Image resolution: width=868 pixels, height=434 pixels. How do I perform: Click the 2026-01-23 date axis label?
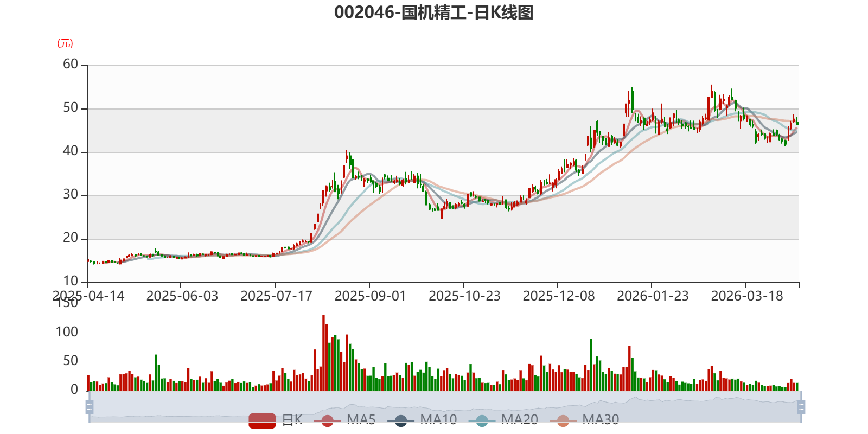point(653,296)
